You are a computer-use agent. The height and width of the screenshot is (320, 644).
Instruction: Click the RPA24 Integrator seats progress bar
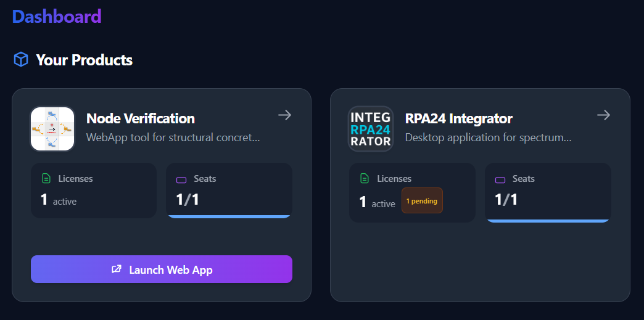click(548, 220)
